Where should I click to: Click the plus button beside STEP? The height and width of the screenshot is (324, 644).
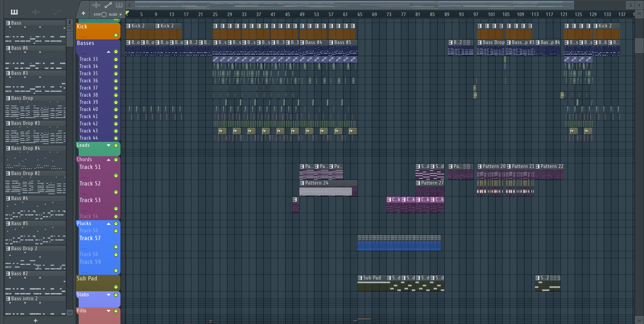tap(83, 13)
